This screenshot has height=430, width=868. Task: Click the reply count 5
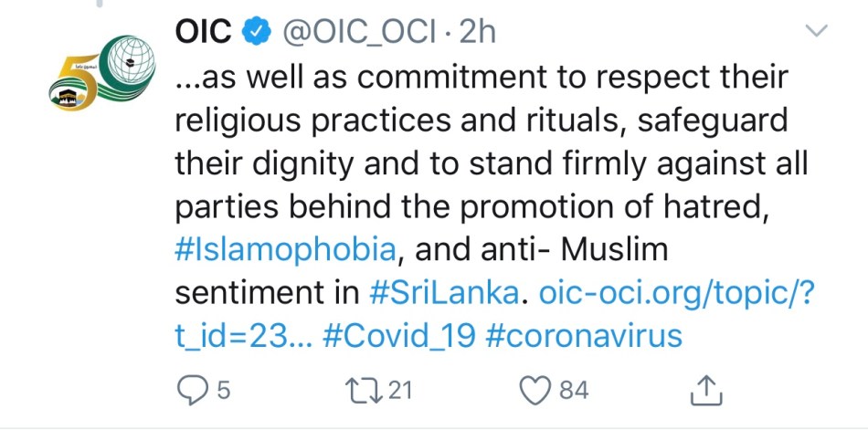[223, 391]
